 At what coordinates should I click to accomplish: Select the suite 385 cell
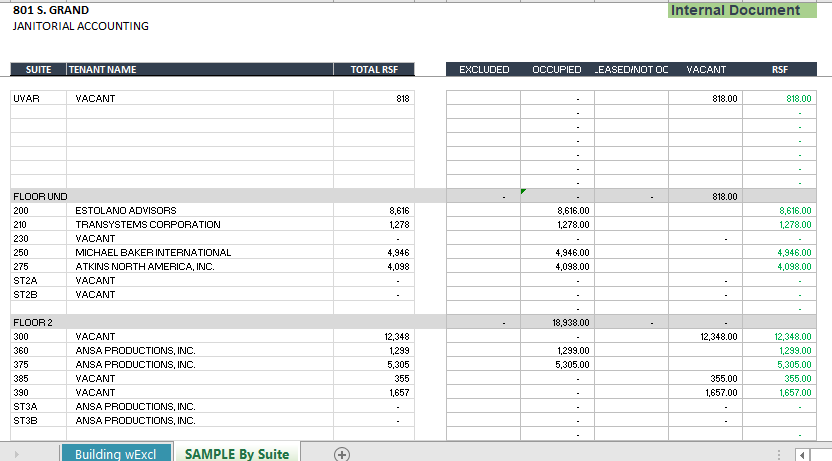39,379
